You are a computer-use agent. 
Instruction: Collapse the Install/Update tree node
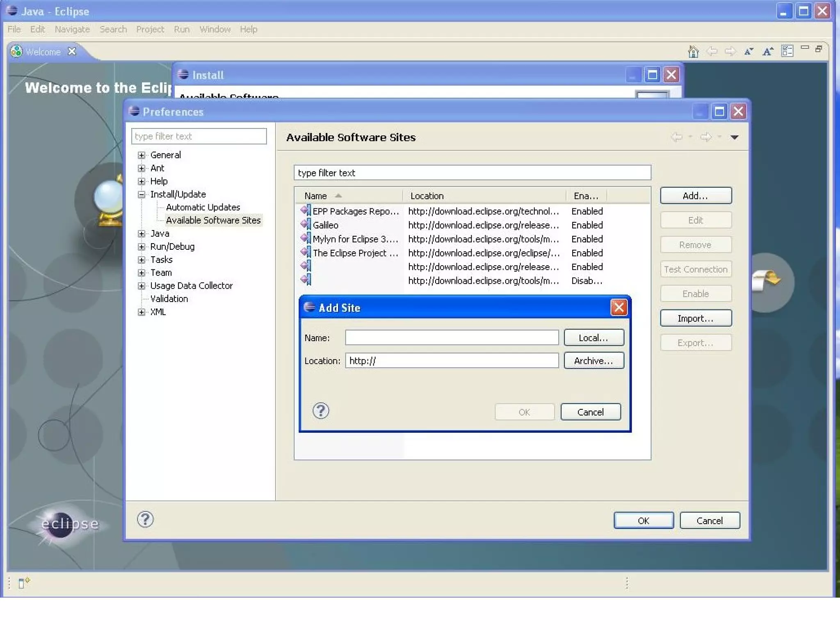tap(142, 194)
